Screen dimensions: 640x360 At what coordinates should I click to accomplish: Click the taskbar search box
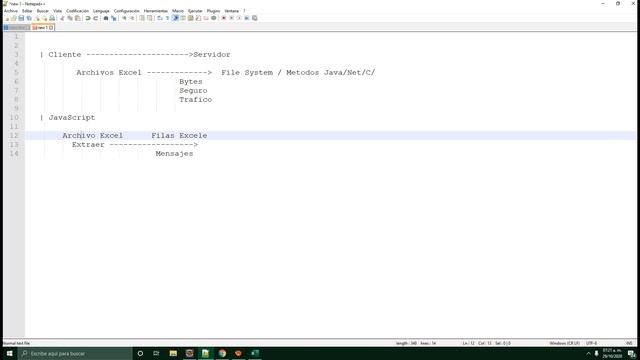pos(75,353)
